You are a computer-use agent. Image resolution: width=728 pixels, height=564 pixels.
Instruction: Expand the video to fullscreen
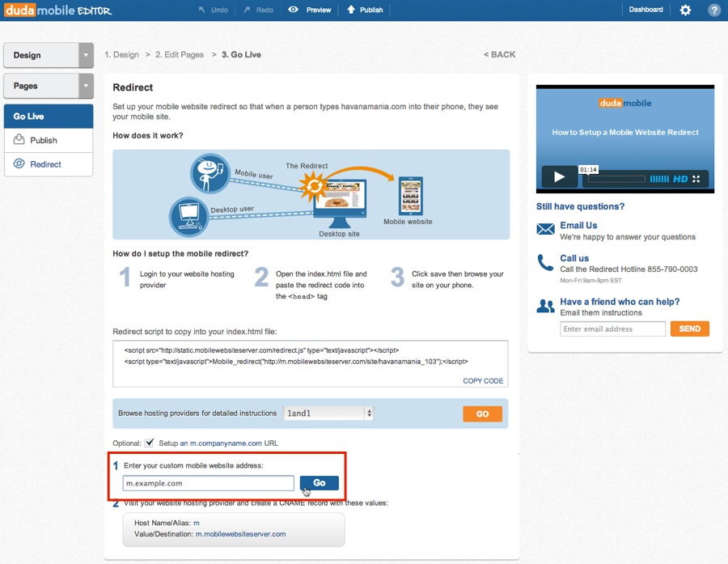click(696, 179)
